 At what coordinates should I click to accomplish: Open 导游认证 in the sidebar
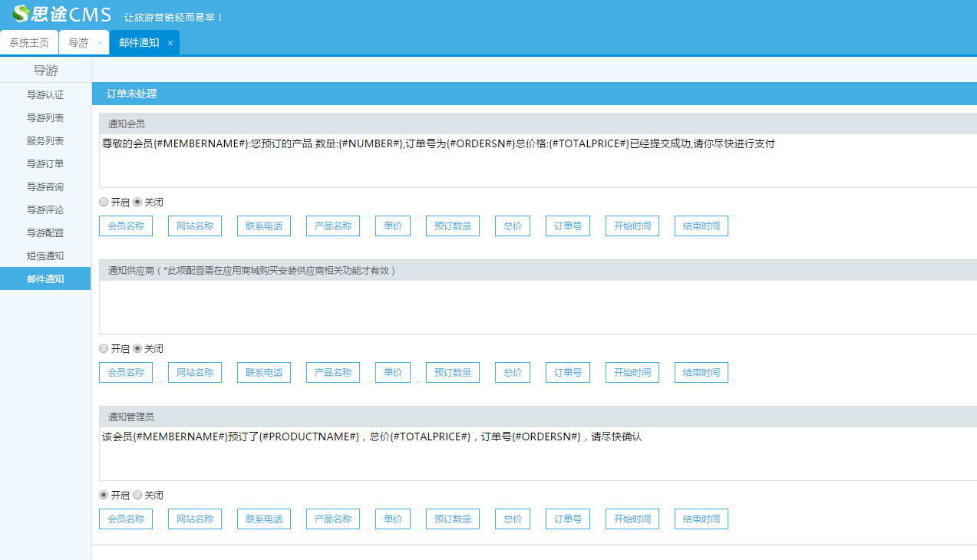point(45,95)
